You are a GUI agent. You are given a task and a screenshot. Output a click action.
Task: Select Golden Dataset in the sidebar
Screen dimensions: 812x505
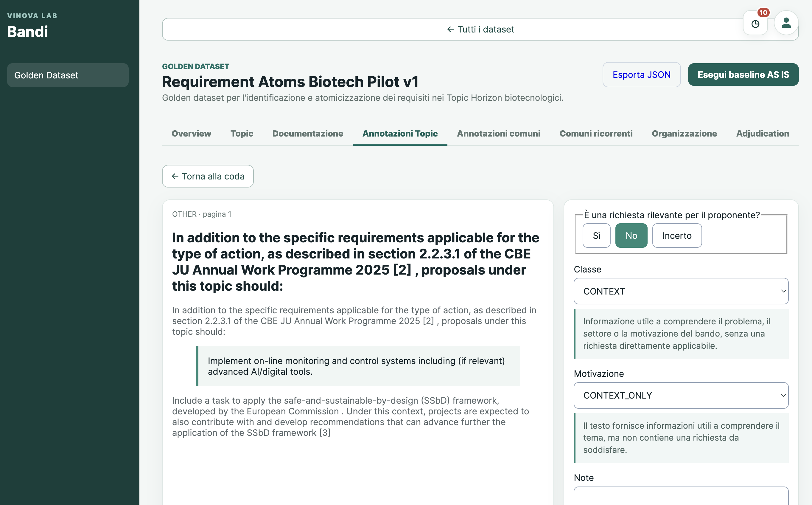pos(68,75)
